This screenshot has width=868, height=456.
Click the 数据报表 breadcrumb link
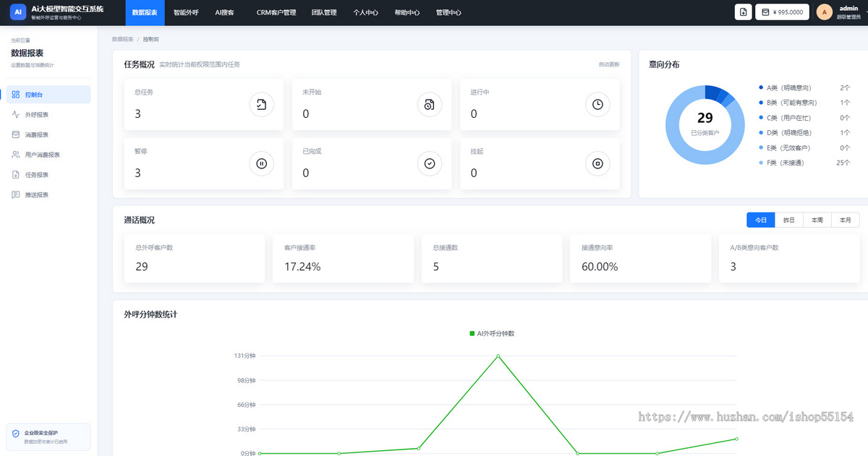tap(122, 38)
